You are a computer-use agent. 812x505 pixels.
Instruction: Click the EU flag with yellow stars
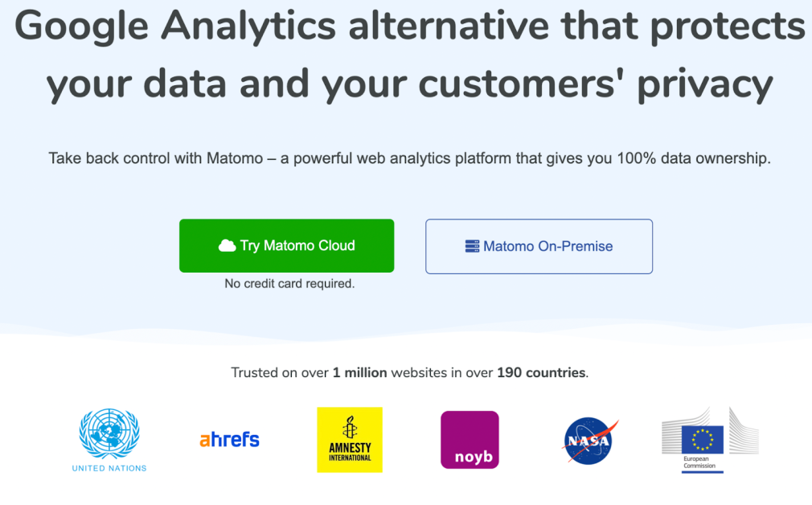tap(702, 438)
